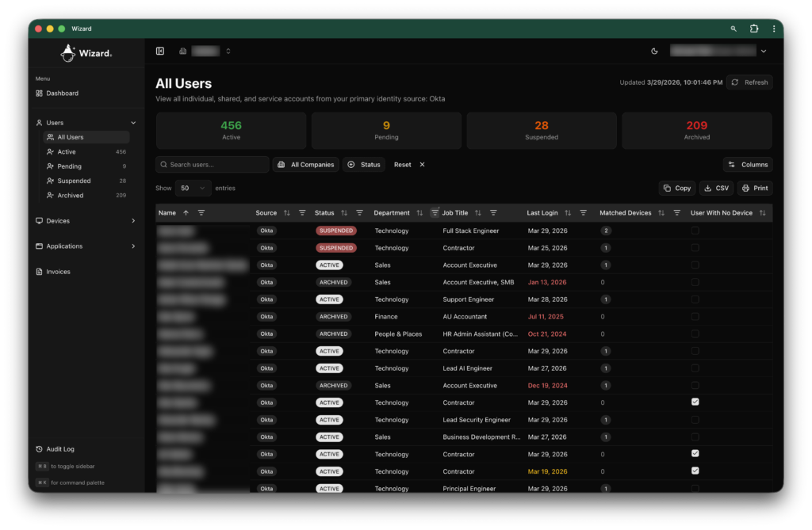Switch theme with the moon icon
The width and height of the screenshot is (812, 530).
654,51
